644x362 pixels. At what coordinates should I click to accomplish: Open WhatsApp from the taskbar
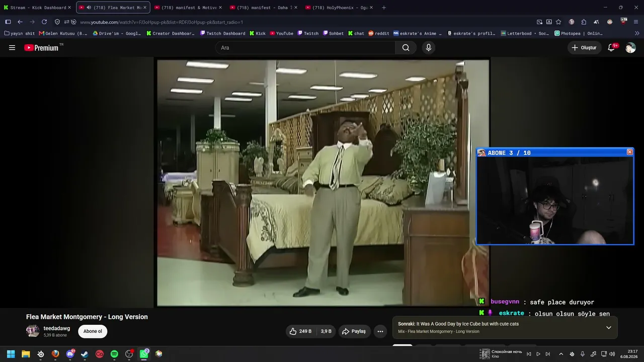pyautogui.click(x=144, y=354)
